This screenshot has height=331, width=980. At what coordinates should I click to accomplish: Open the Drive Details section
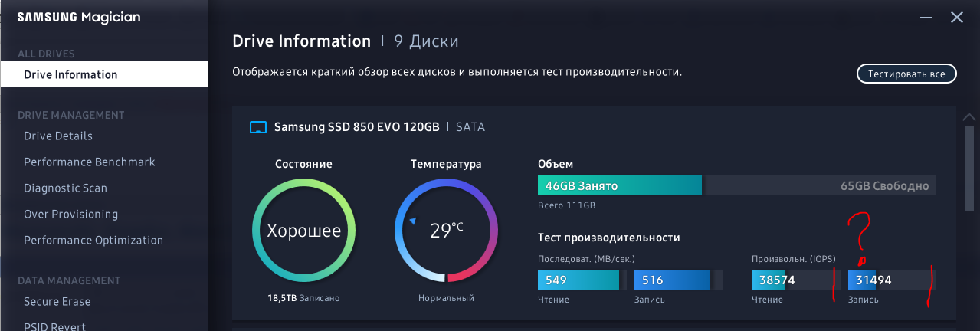pos(58,136)
